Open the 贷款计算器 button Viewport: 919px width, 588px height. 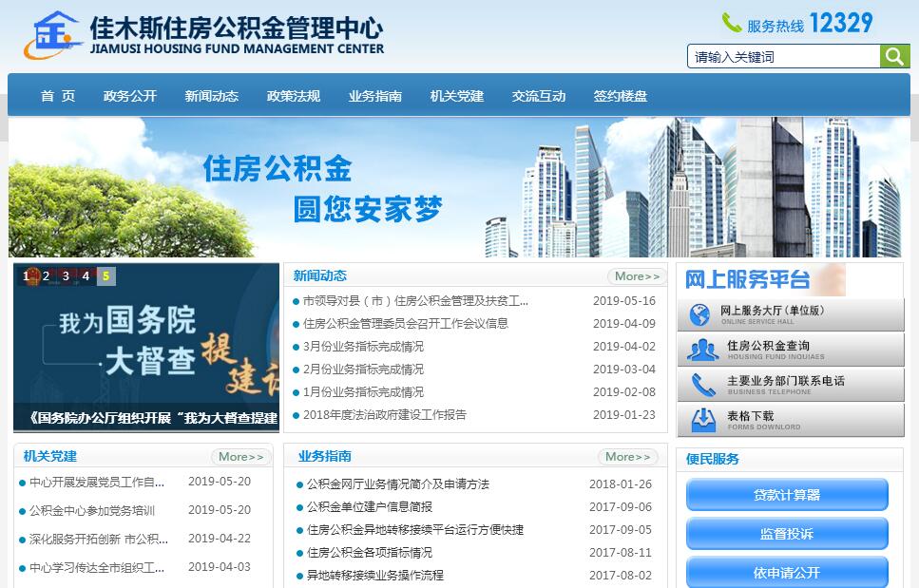[787, 495]
